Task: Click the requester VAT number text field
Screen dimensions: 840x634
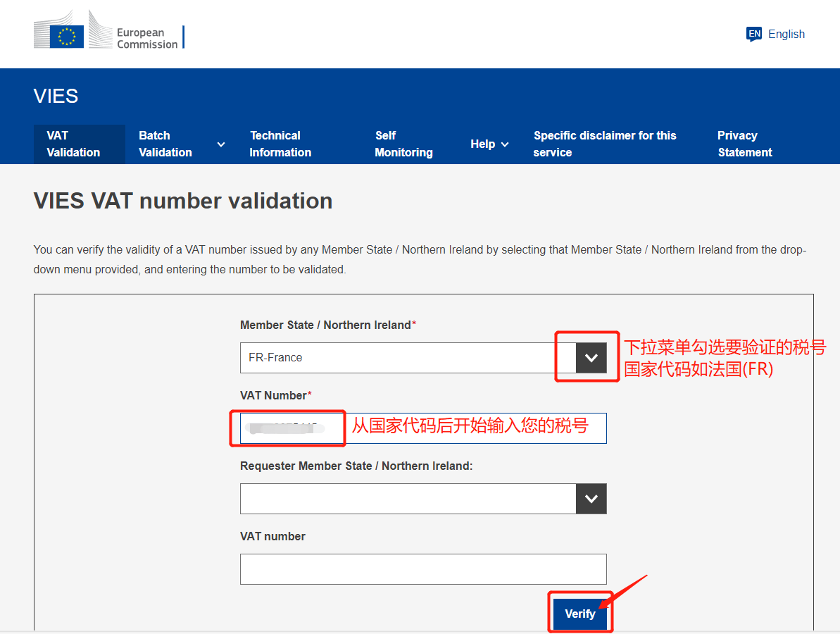Action: pyautogui.click(x=422, y=569)
